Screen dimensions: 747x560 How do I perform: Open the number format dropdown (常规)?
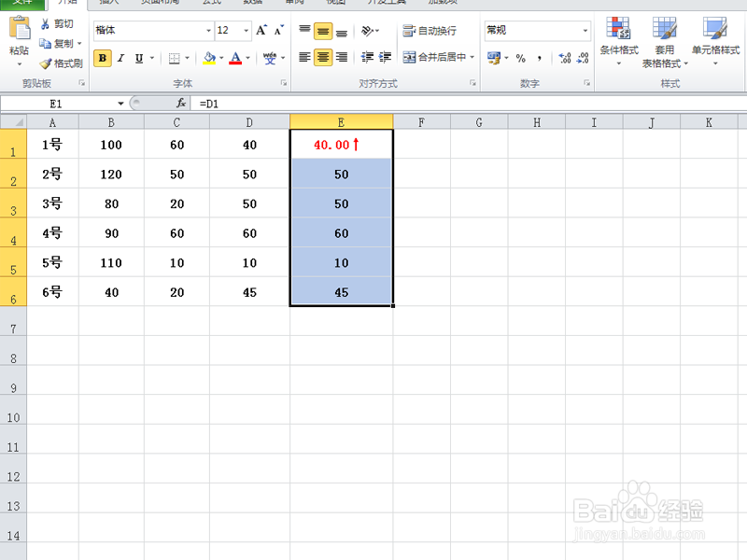tap(585, 31)
